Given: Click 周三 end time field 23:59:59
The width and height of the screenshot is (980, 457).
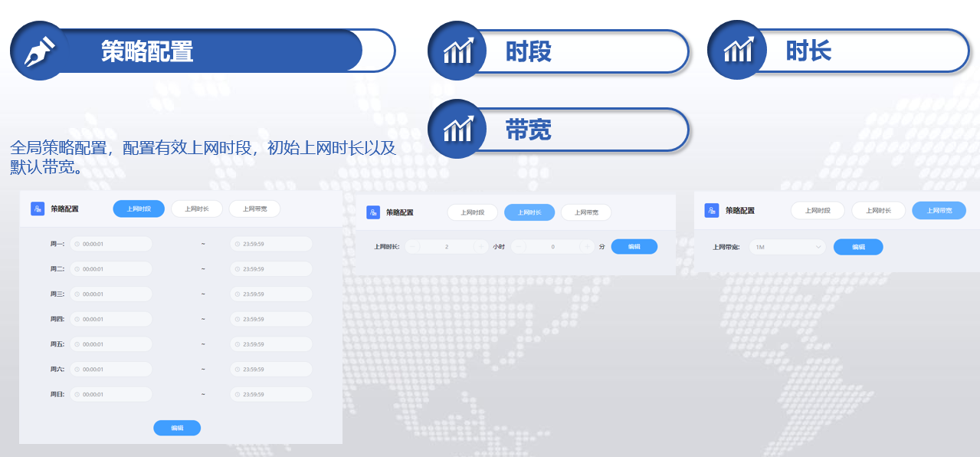Looking at the screenshot, I should point(271,294).
